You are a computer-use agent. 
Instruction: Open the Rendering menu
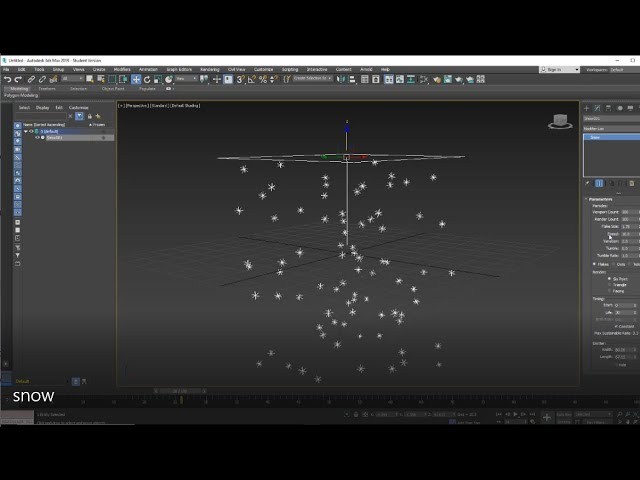pos(209,69)
